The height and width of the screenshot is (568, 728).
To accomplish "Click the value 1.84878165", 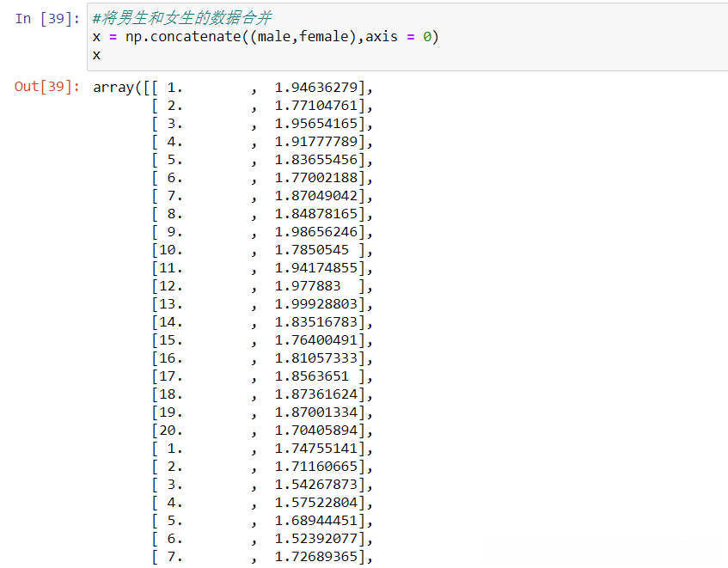I will click(316, 214).
